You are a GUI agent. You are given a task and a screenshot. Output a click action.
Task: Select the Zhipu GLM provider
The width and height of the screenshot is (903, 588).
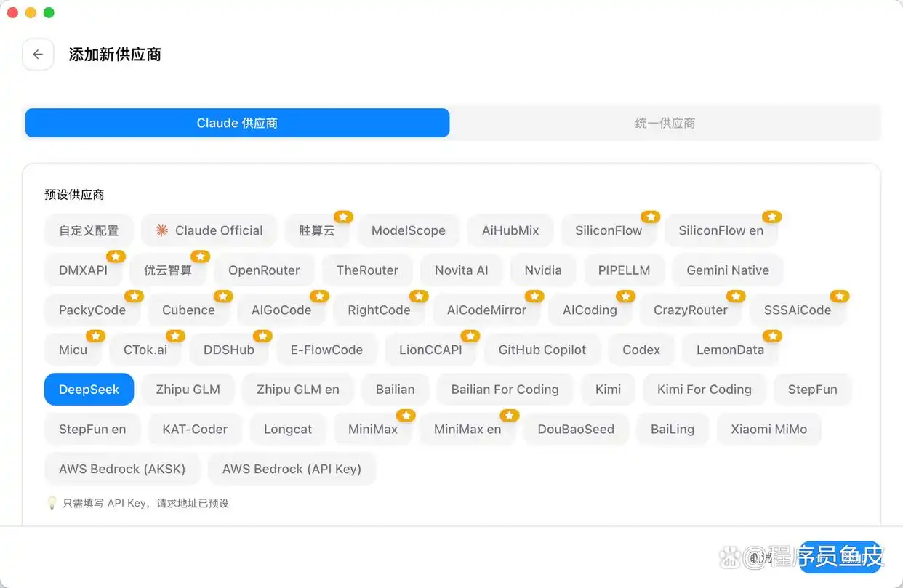click(188, 390)
